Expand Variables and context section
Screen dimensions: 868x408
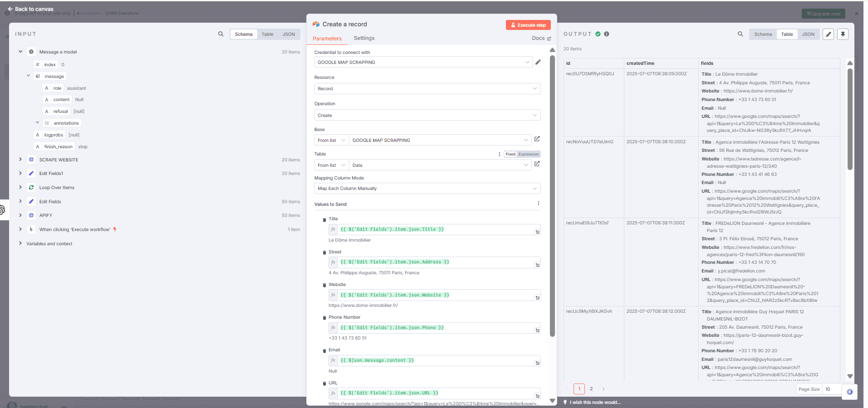(20, 243)
